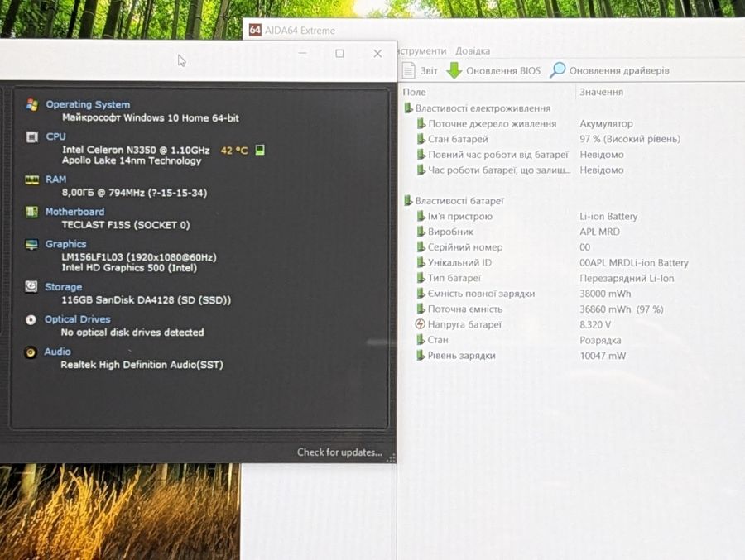
Task: Click the lightning icon beside Напруга батареї
Action: [x=420, y=324]
